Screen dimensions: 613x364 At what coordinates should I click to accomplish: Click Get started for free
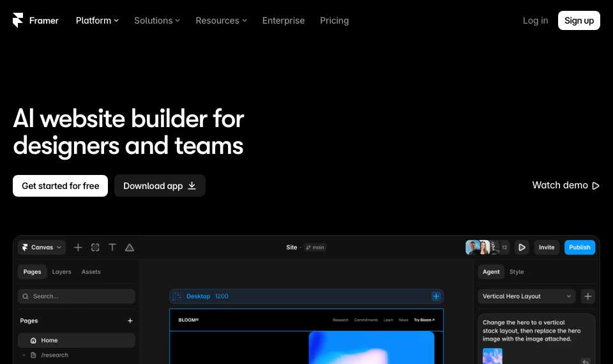[x=60, y=186]
